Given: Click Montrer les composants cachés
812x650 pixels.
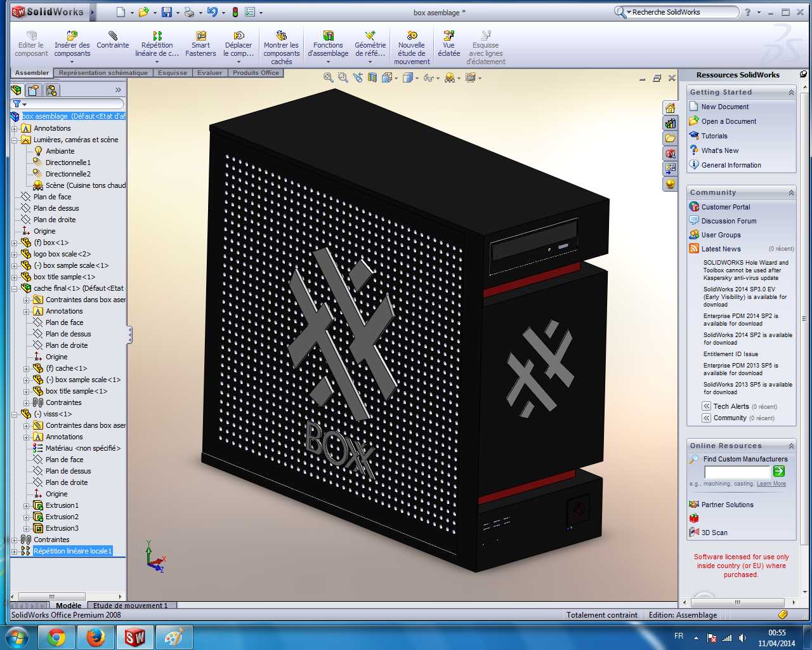Looking at the screenshot, I should point(281,48).
